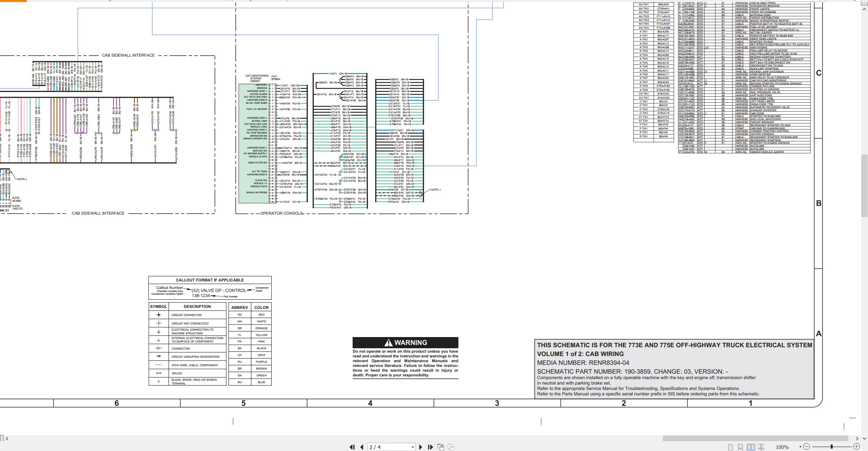
Task: Click the zoom slider handle
Action: (832, 447)
